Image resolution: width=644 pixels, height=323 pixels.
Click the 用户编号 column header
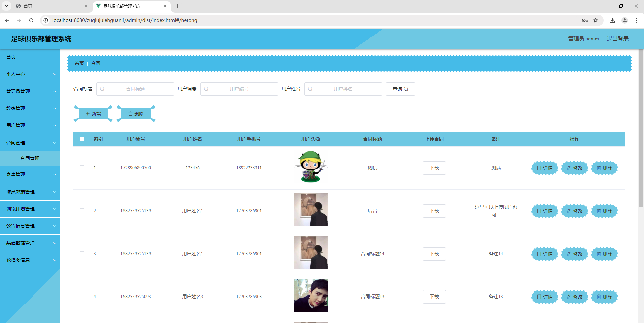click(136, 139)
